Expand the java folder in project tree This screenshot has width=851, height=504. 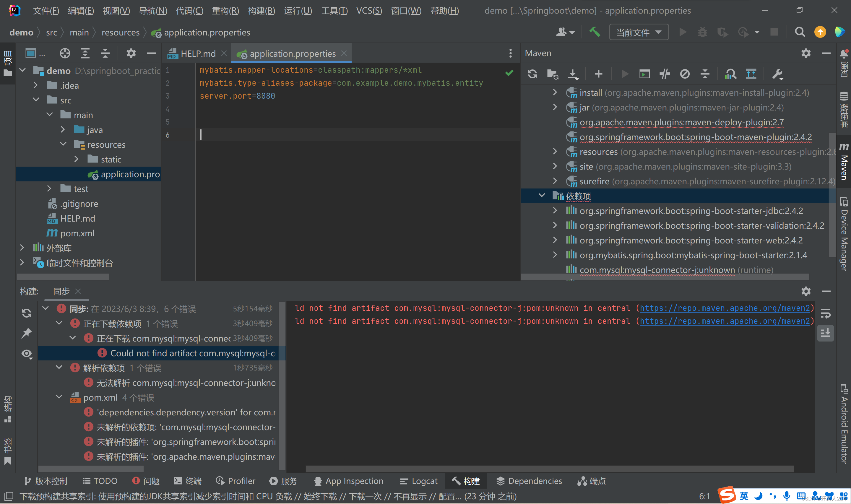point(63,130)
